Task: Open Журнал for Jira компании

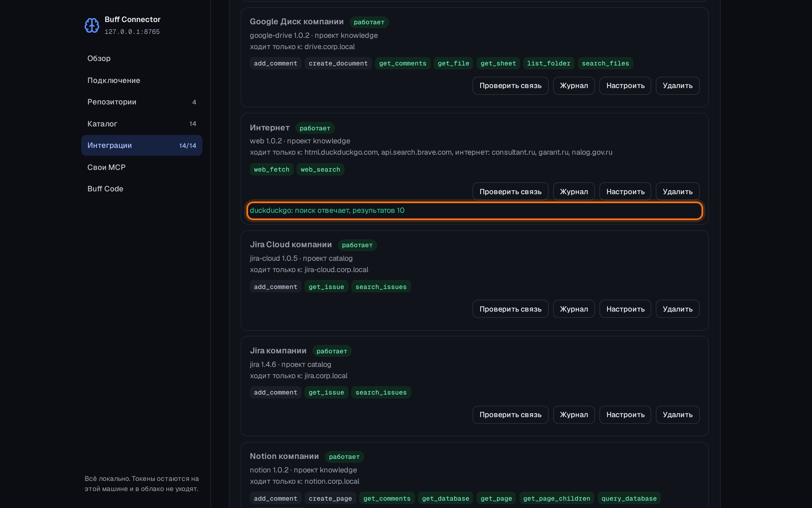Action: point(574,415)
